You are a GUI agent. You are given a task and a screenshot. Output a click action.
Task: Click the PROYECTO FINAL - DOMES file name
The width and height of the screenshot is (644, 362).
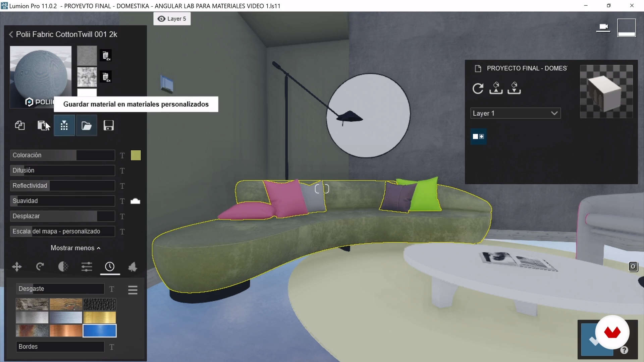(527, 68)
